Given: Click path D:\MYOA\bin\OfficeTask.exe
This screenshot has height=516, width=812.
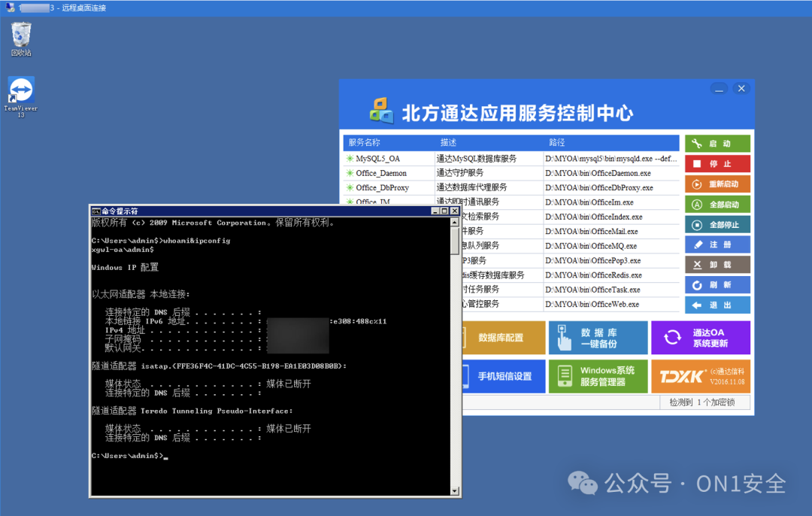Looking at the screenshot, I should click(592, 290).
